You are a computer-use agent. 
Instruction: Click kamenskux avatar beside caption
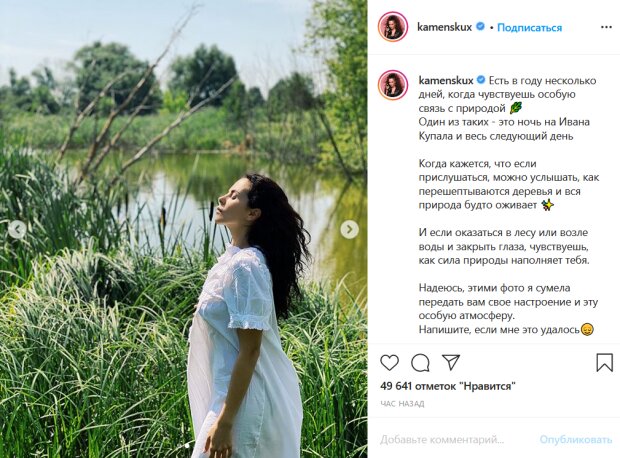coord(393,85)
